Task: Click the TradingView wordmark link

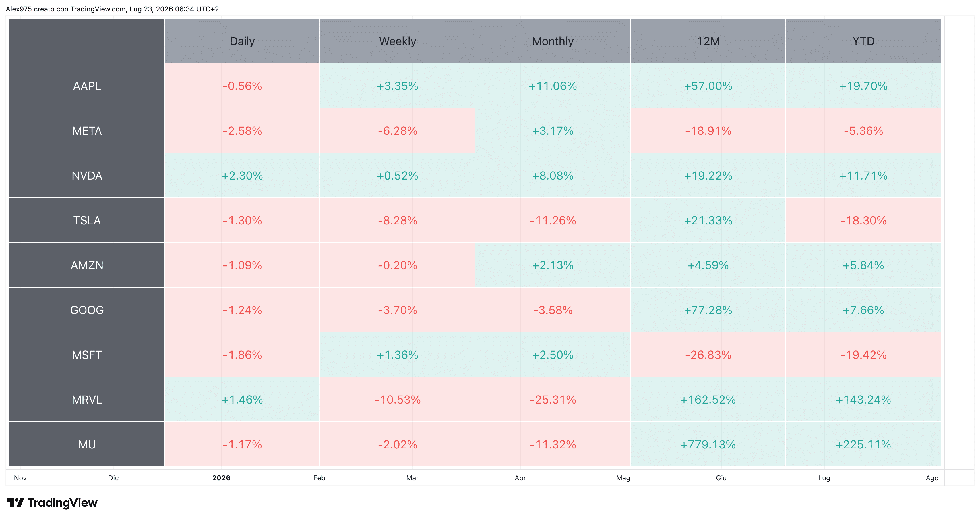Action: click(63, 503)
